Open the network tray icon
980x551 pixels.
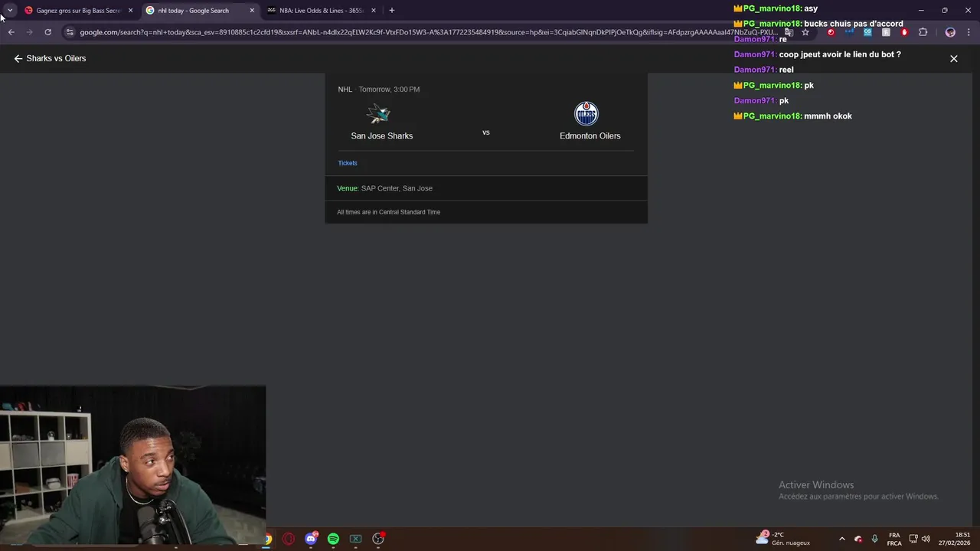pyautogui.click(x=913, y=539)
